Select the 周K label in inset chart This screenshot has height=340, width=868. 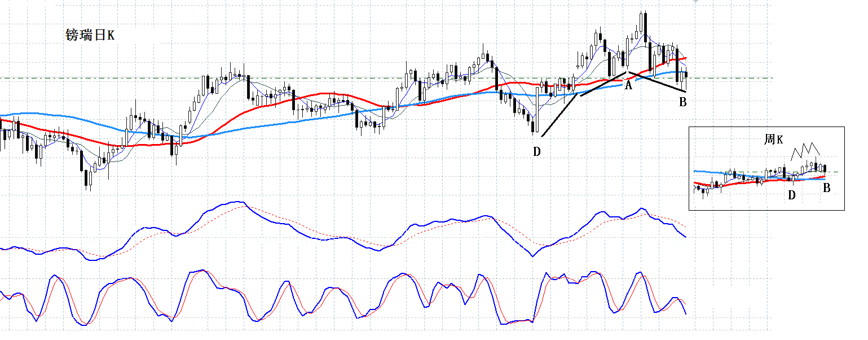(774, 140)
